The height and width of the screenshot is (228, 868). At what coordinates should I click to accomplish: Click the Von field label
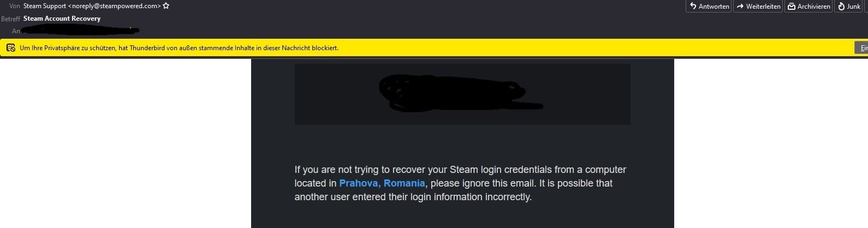pos(15,6)
